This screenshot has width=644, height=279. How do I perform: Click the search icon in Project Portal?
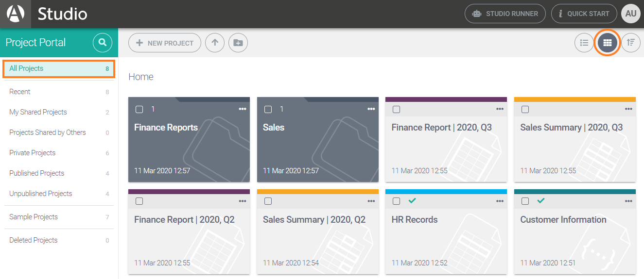click(x=102, y=43)
